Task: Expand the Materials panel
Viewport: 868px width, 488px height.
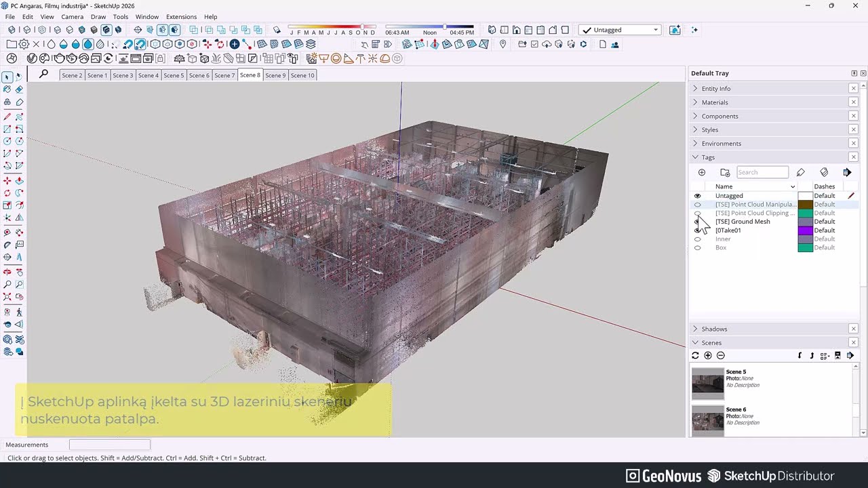Action: [x=695, y=102]
